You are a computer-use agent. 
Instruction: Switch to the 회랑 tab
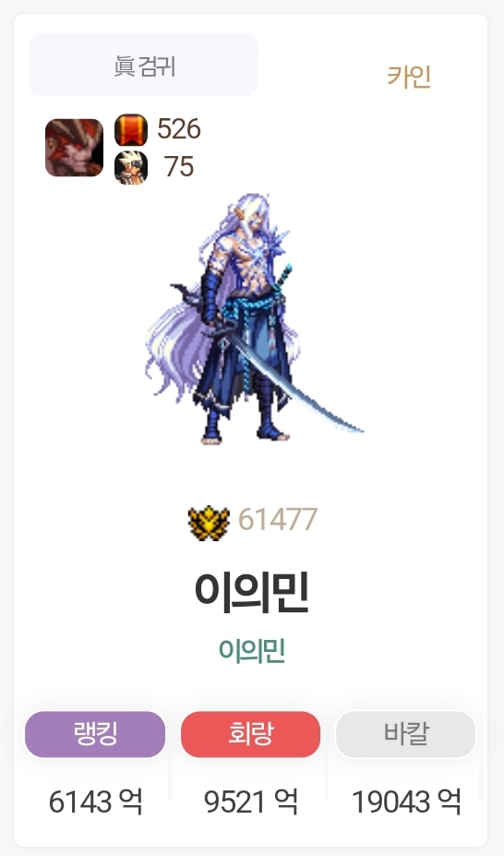coord(250,734)
